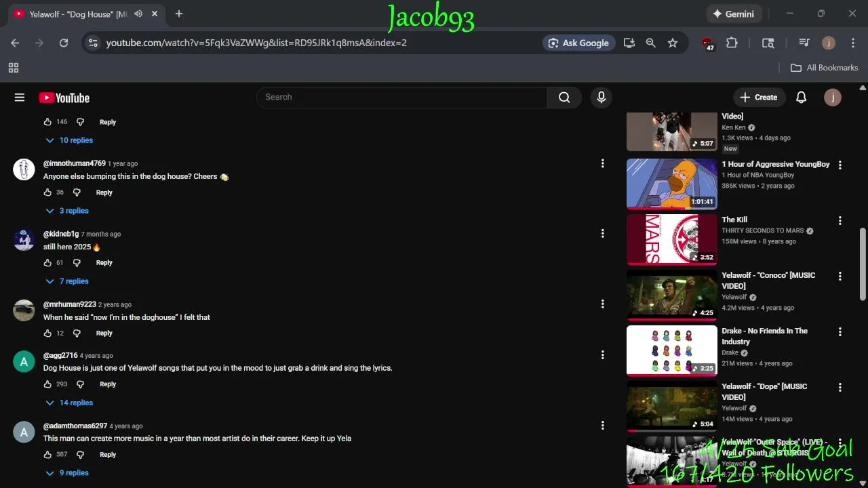Reply to @imnothuman4769 comment
The image size is (868, 488).
pos(104,192)
